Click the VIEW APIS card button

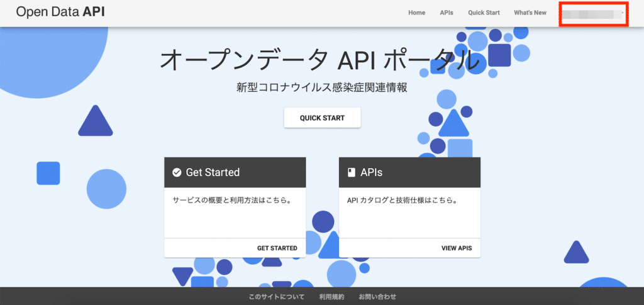[457, 248]
